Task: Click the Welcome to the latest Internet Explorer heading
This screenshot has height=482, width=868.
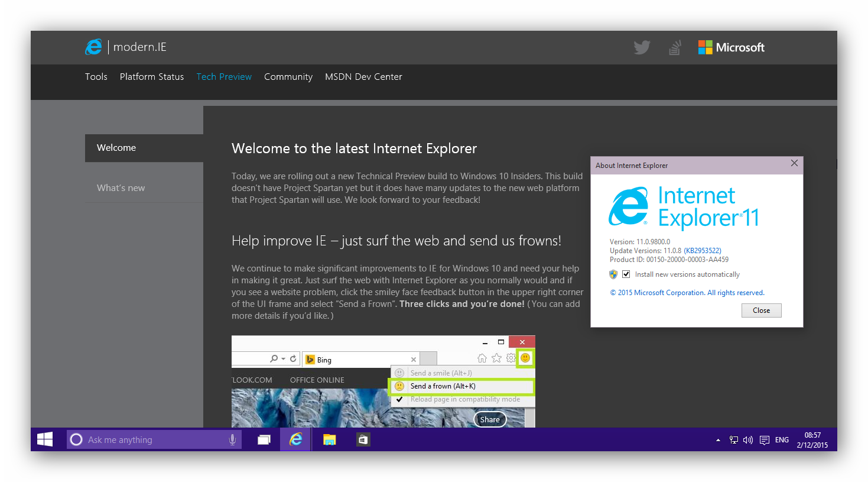Action: coord(354,148)
